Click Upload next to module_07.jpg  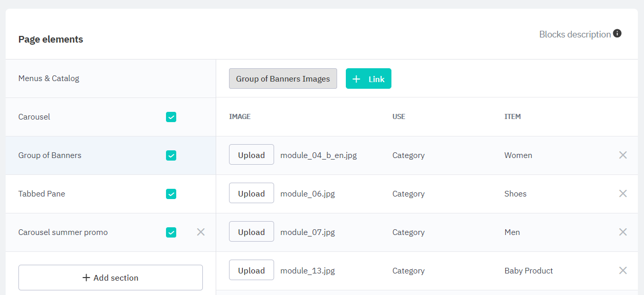[x=251, y=232]
